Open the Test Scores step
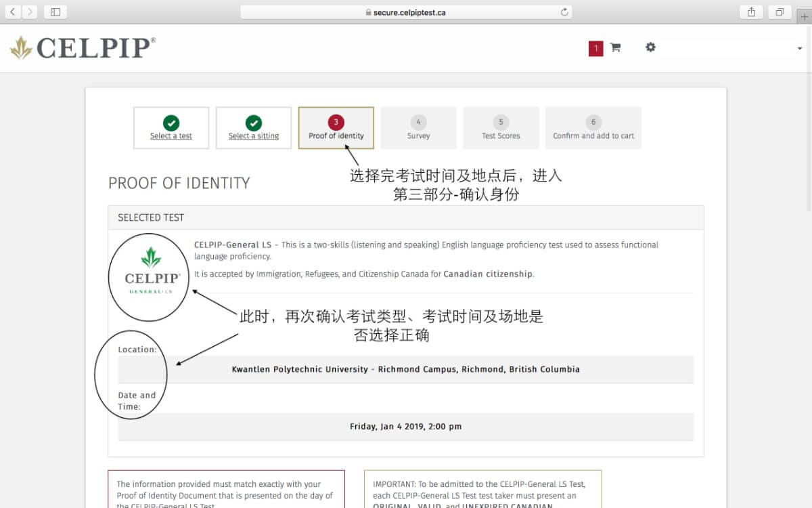Screen dimensions: 812x508 501,127
